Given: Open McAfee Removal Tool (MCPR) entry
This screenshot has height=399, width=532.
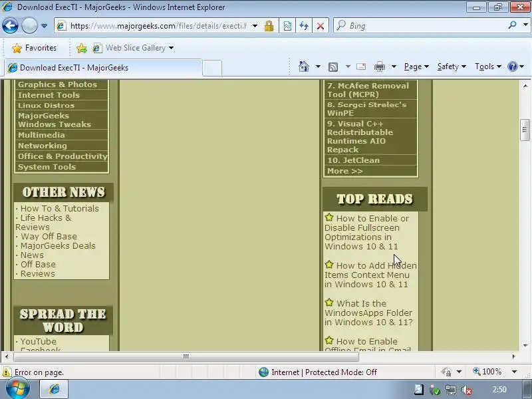Looking at the screenshot, I should point(368,90).
